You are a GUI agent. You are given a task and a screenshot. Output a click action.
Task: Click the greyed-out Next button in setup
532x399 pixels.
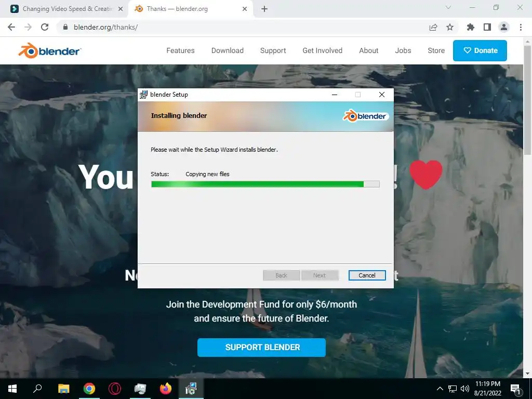coord(320,275)
